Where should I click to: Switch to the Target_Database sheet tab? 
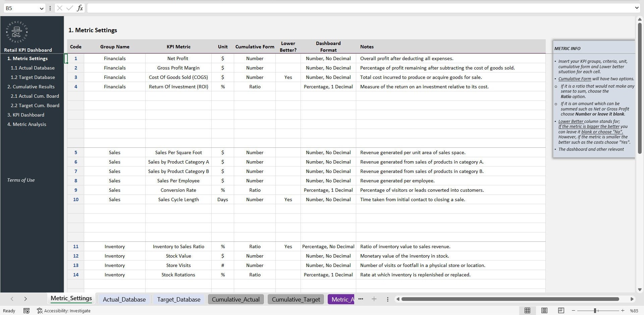[x=179, y=299]
